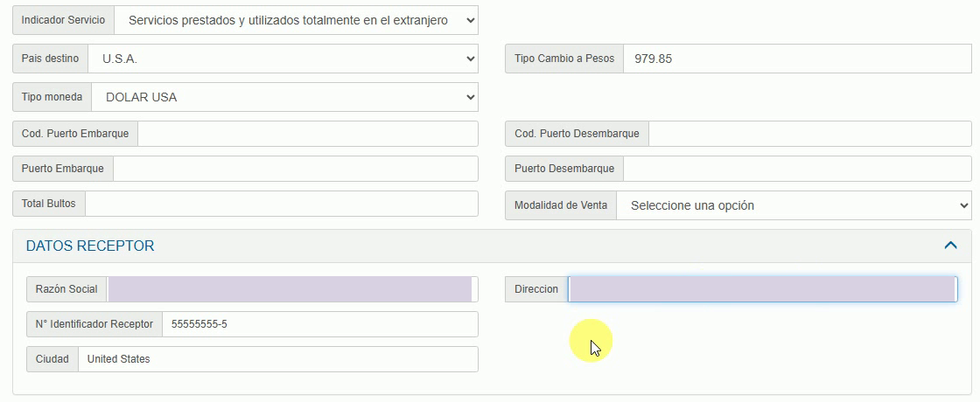Click the Puerto Embarque input field
This screenshot has height=402, width=980.
(296, 169)
